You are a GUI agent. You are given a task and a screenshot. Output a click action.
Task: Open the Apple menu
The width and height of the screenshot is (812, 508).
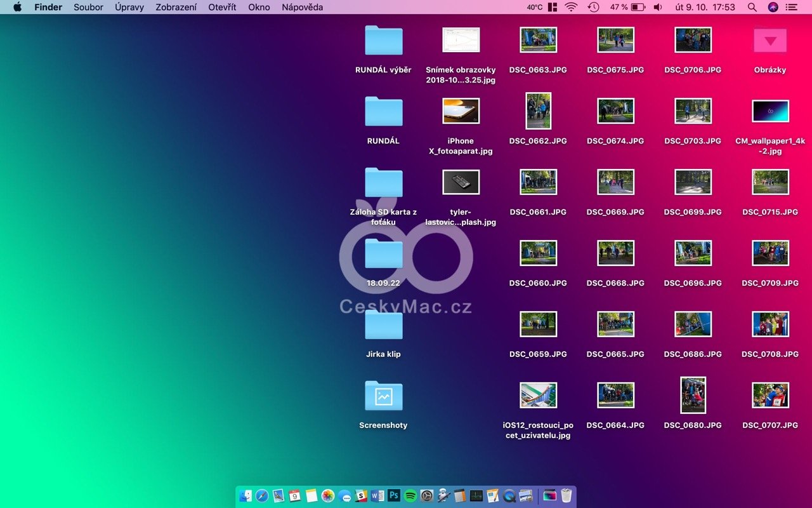(17, 7)
